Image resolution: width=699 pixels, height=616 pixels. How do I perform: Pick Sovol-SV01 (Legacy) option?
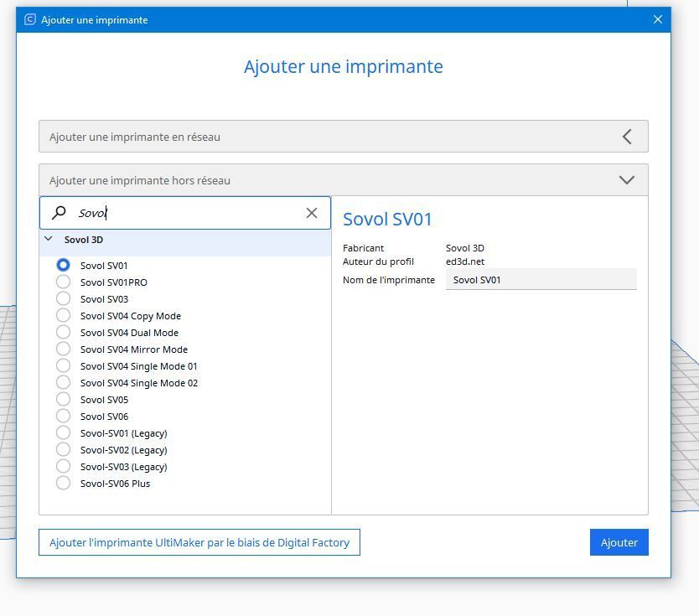(64, 432)
